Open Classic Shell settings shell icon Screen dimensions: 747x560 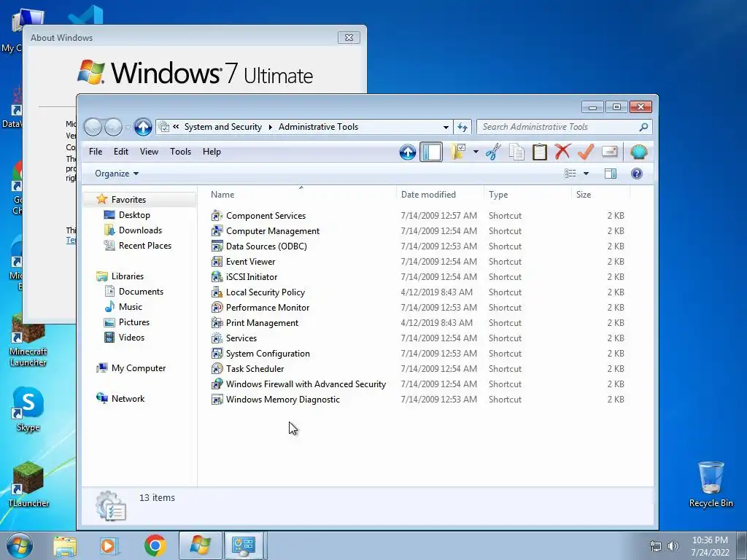[638, 152]
